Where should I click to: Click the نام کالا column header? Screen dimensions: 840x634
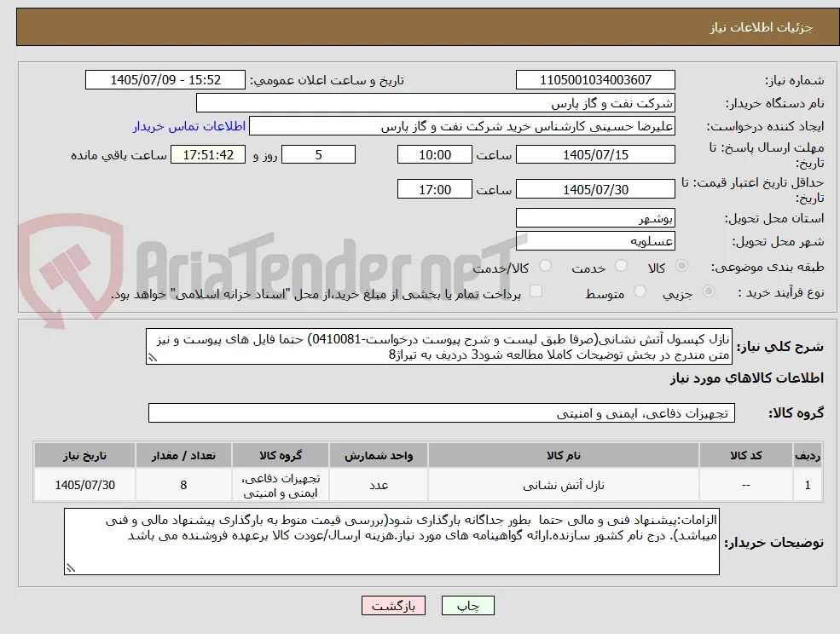tap(564, 455)
